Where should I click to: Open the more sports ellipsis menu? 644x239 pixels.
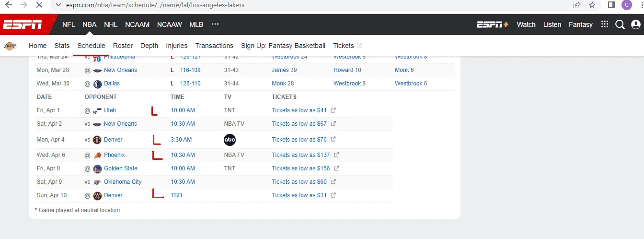coord(215,24)
